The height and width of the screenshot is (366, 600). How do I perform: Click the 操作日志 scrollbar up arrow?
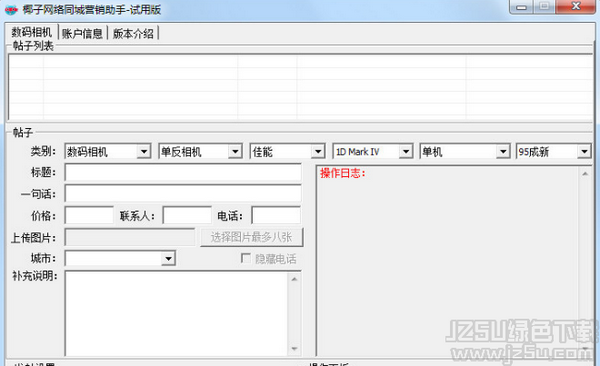tap(585, 174)
